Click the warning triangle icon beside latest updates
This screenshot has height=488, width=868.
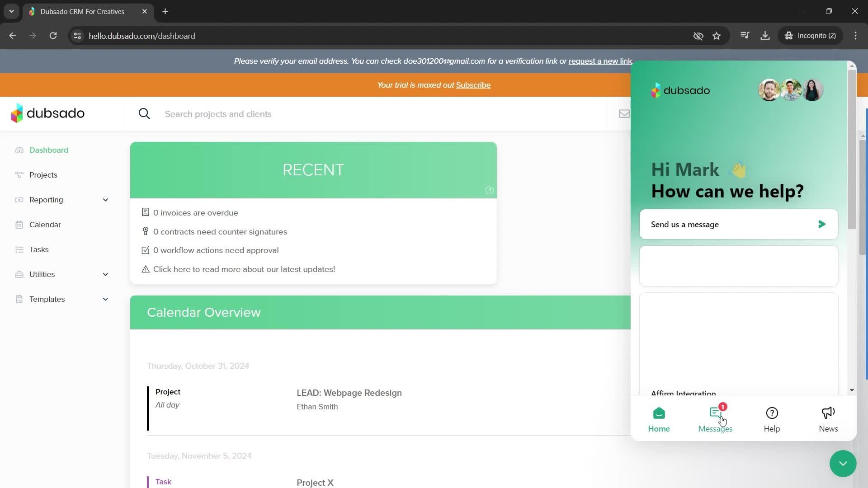click(146, 269)
